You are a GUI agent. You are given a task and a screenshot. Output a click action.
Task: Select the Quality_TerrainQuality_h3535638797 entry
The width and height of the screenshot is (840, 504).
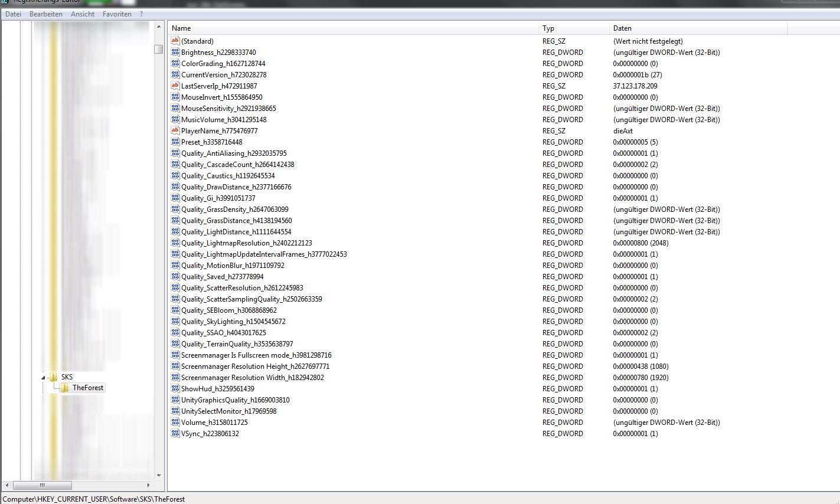coord(237,344)
